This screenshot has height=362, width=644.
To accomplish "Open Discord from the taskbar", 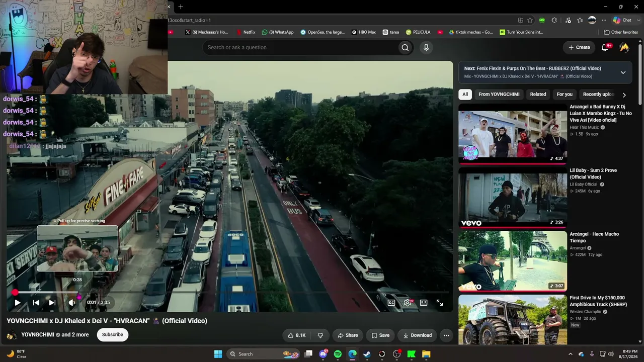I will point(323,354).
